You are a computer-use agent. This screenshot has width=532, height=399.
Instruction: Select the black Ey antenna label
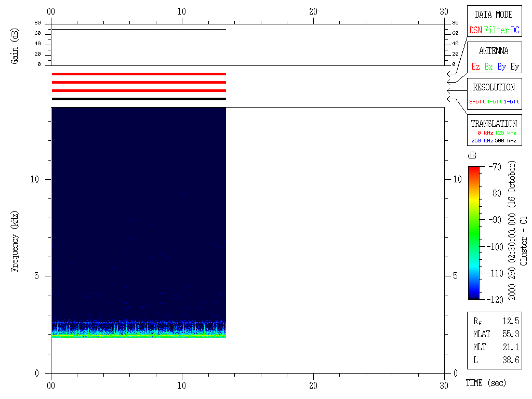point(515,66)
